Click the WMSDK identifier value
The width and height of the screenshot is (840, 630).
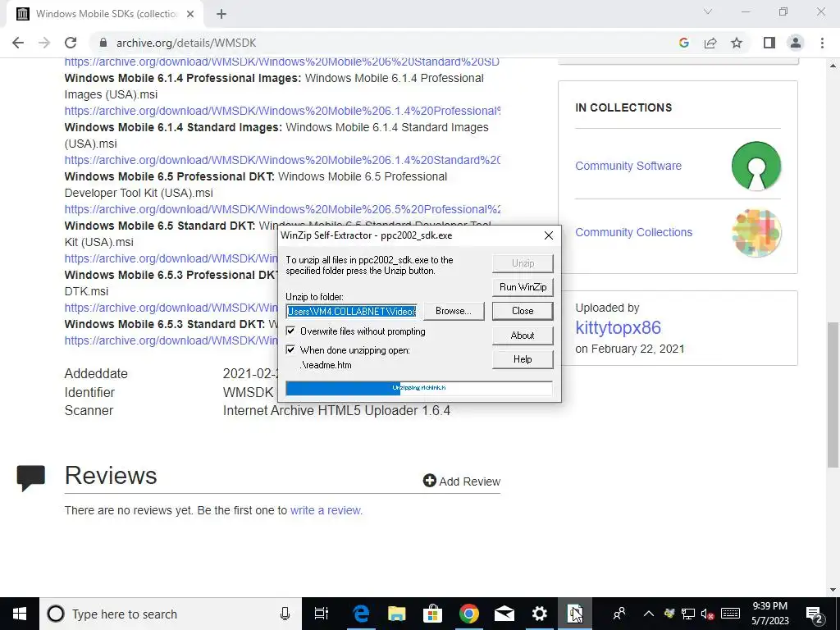pos(248,392)
